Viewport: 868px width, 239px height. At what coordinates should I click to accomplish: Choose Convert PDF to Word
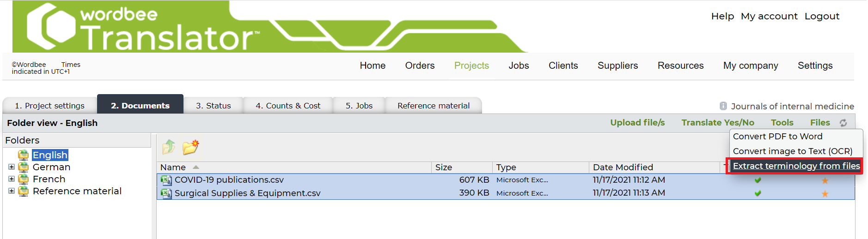(x=777, y=137)
